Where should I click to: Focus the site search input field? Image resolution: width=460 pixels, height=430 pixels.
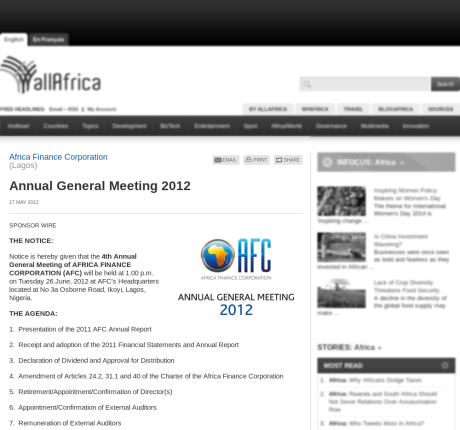click(365, 84)
